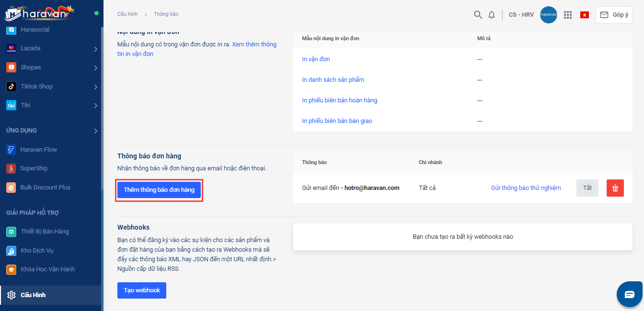This screenshot has height=311, width=644.
Task: Open the notifications bell
Action: (492, 15)
